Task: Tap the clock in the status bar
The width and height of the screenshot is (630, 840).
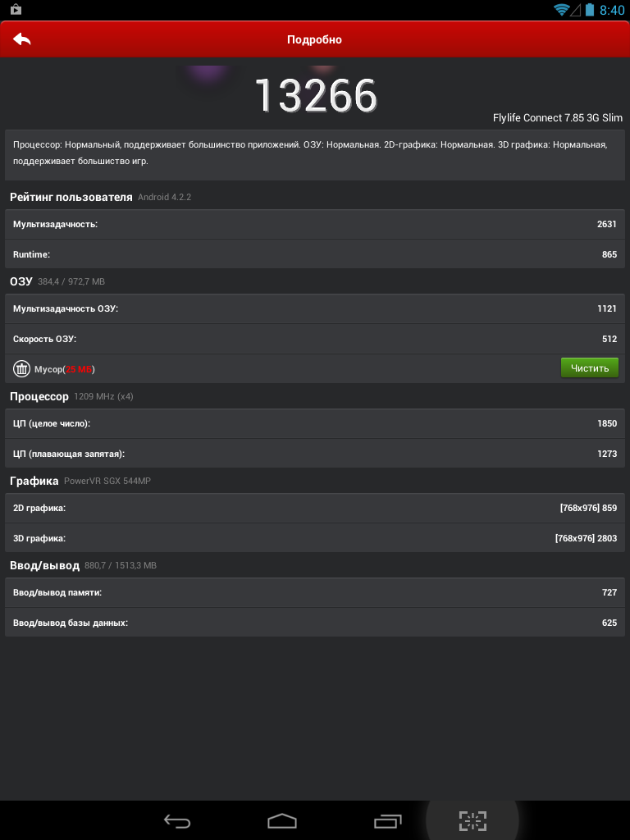Action: click(612, 10)
